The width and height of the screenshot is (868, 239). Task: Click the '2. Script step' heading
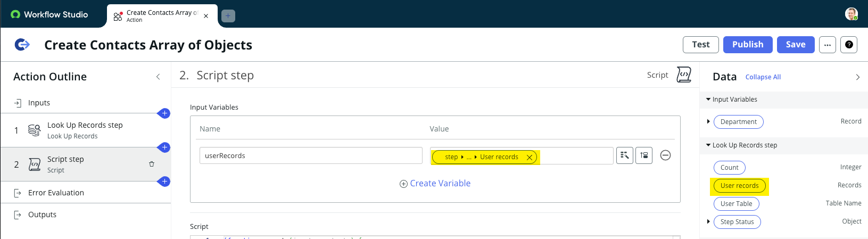pyautogui.click(x=217, y=76)
